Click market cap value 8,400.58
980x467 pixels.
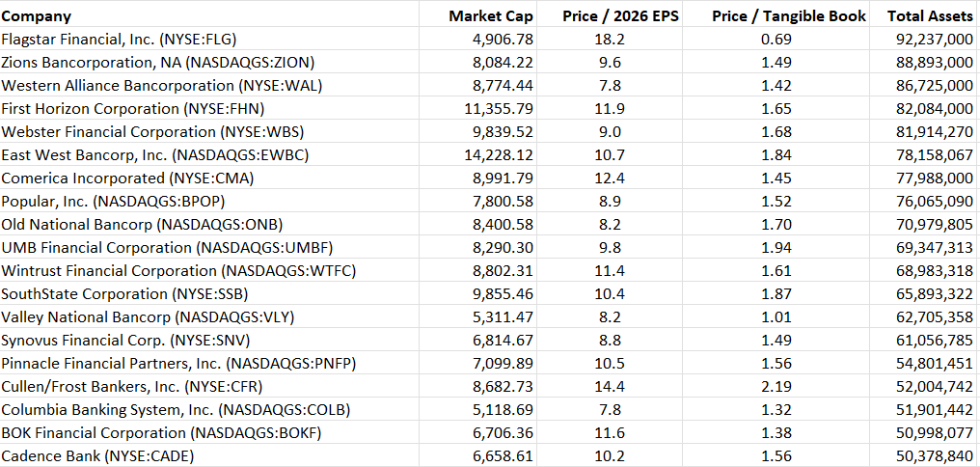tap(504, 225)
